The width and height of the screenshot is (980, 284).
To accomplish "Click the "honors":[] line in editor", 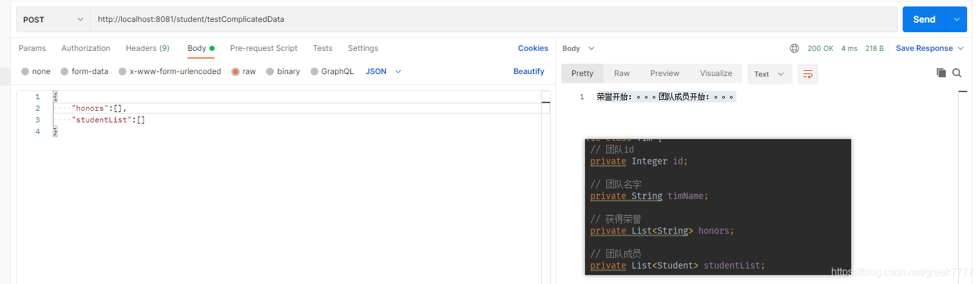I will [99, 108].
